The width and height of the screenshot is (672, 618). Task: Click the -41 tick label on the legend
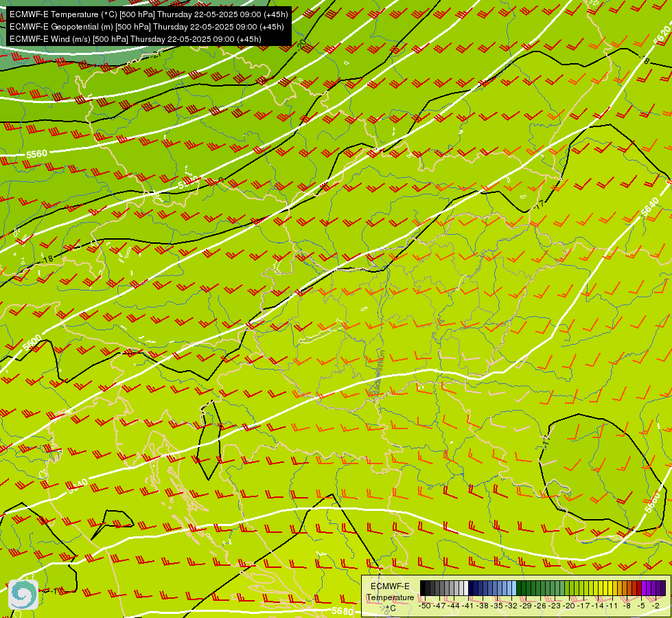(x=467, y=606)
